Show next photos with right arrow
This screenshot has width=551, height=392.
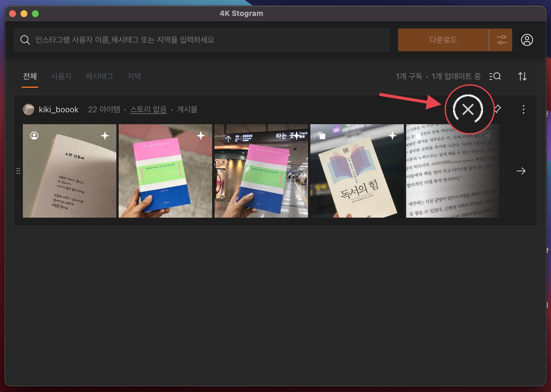pos(521,171)
